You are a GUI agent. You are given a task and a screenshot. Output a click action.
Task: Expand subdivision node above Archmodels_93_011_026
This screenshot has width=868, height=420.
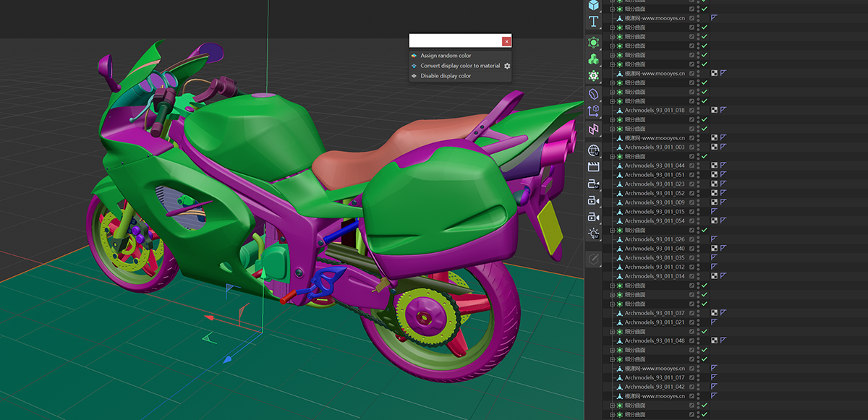[x=612, y=230]
